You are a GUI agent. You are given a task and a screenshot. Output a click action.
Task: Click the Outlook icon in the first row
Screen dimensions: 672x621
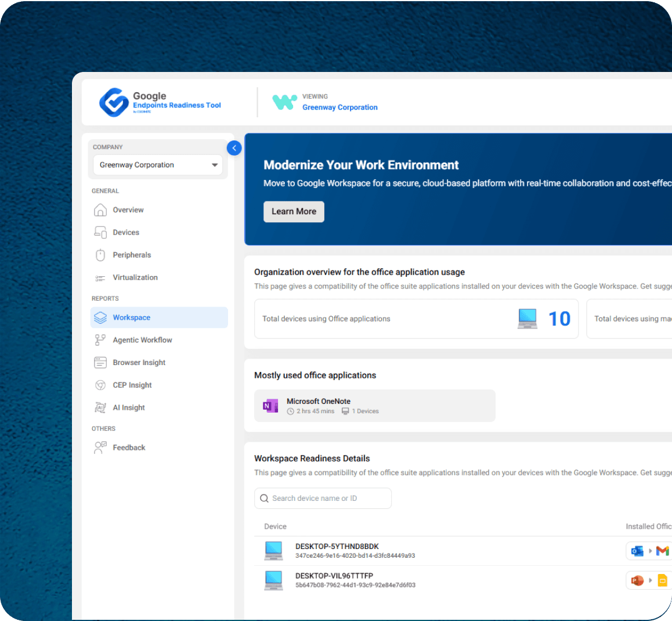pyautogui.click(x=637, y=551)
